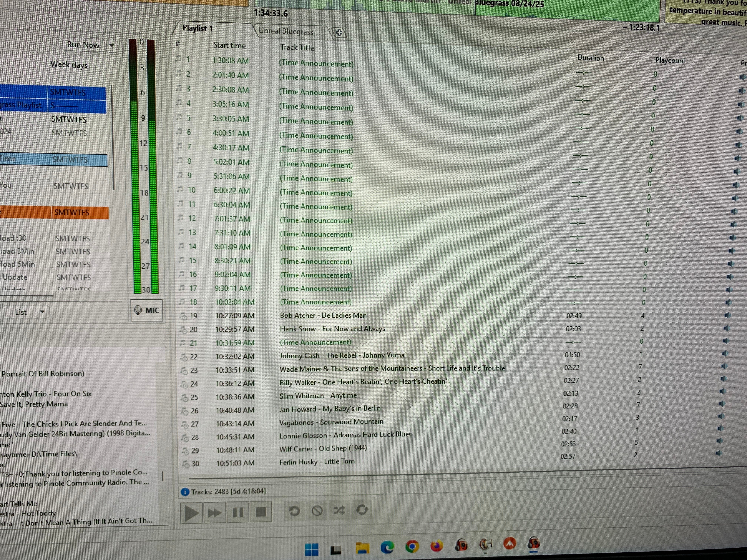Add a new playlist tab with plus icon
Image resolution: width=747 pixels, height=560 pixels.
[339, 33]
